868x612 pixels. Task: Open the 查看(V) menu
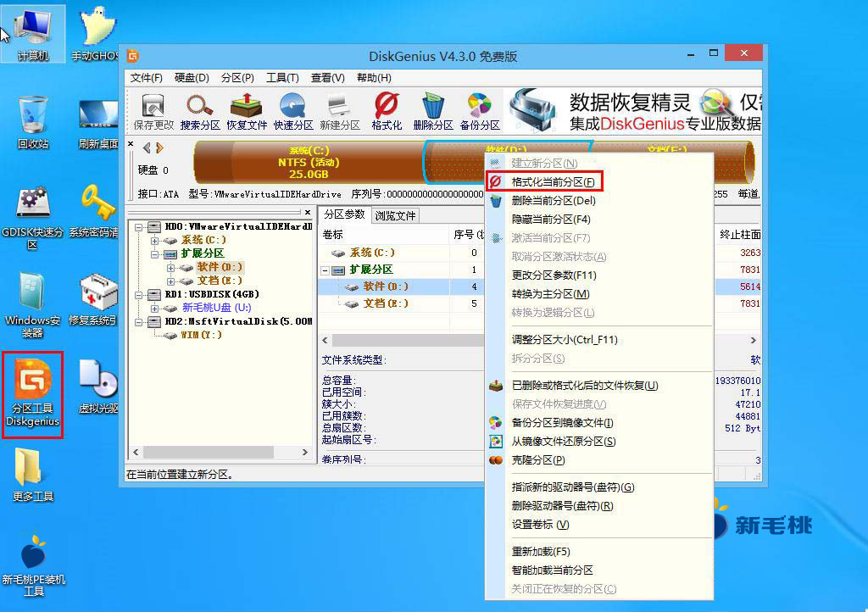(x=328, y=78)
